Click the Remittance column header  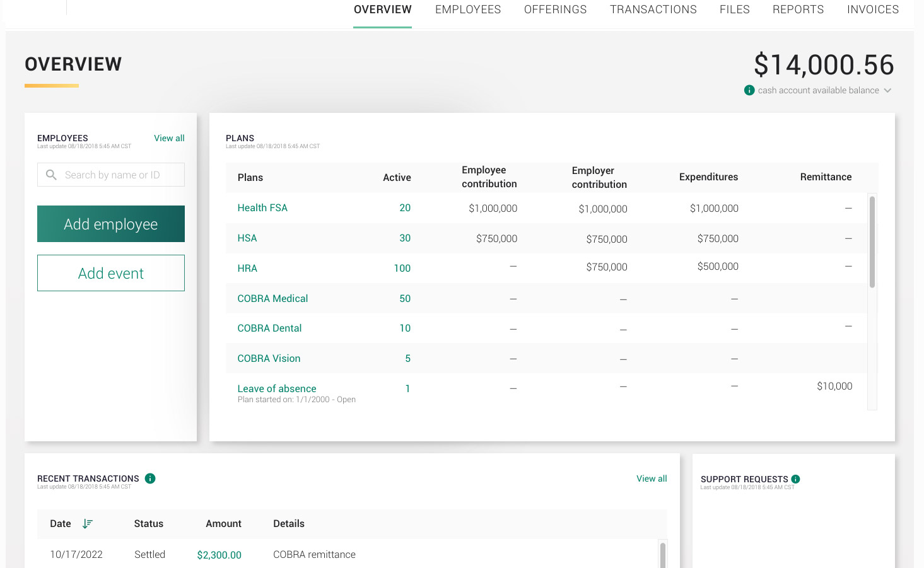click(826, 177)
